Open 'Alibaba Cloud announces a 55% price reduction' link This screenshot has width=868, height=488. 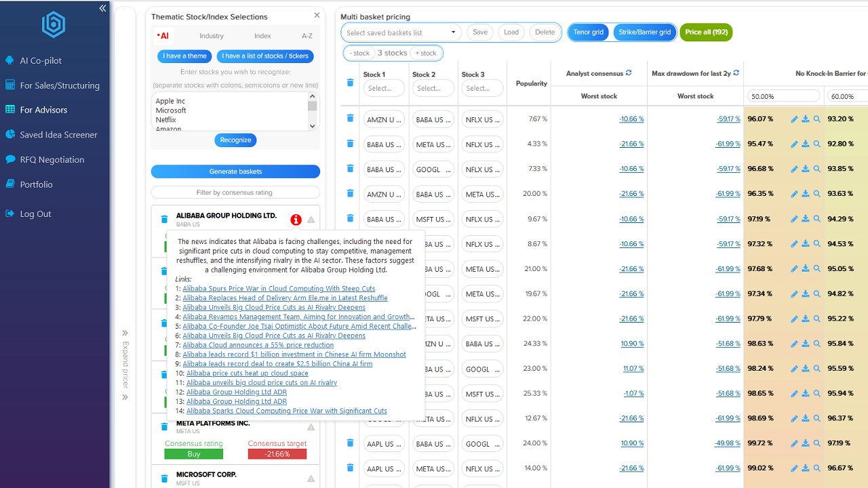258,345
